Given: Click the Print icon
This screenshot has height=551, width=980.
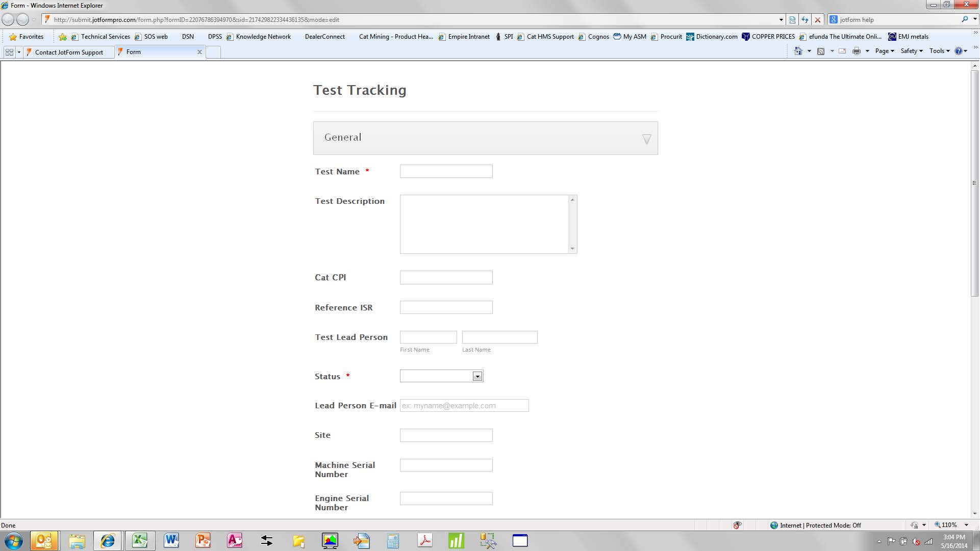Looking at the screenshot, I should pyautogui.click(x=856, y=51).
